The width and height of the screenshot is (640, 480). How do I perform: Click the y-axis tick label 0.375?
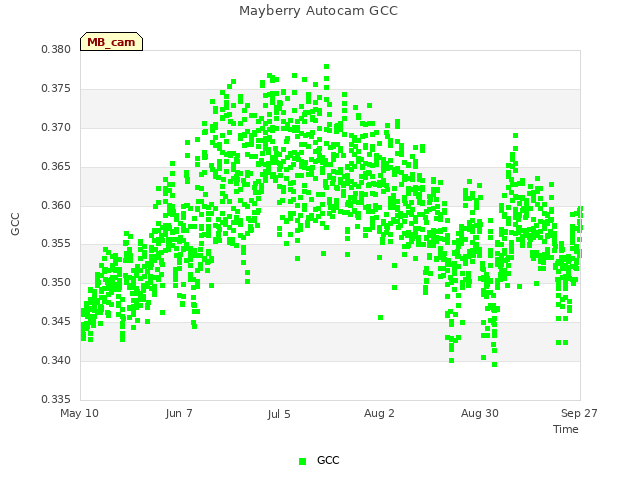click(x=56, y=89)
